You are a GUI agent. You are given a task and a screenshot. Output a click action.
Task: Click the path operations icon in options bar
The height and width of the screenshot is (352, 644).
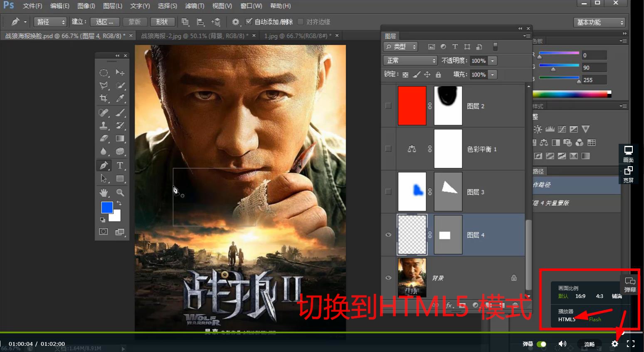pos(185,22)
